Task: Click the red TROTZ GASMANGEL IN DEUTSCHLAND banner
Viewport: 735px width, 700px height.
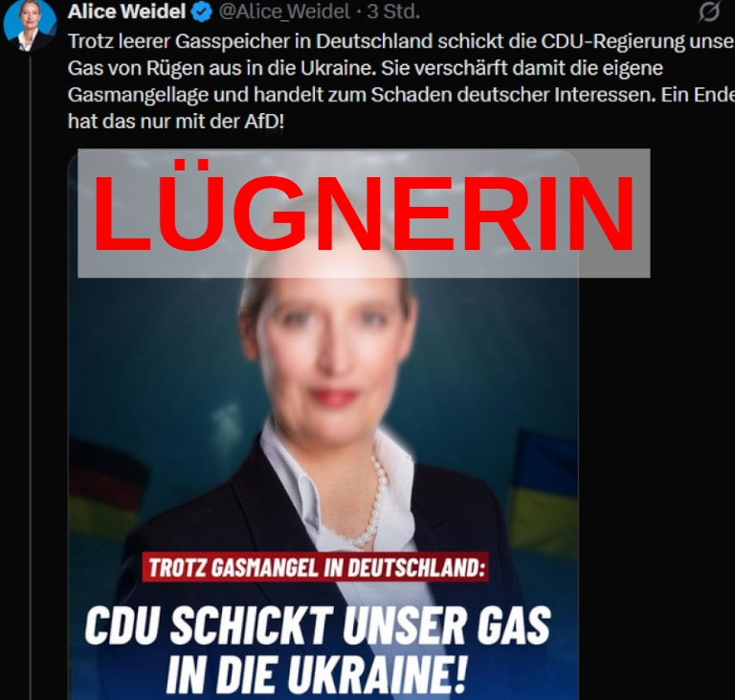Action: click(x=316, y=568)
